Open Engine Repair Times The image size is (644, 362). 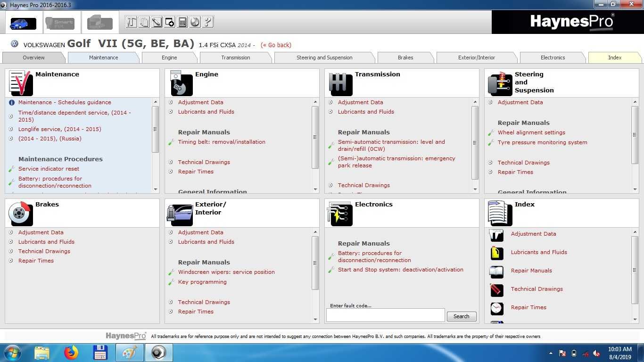pos(196,172)
